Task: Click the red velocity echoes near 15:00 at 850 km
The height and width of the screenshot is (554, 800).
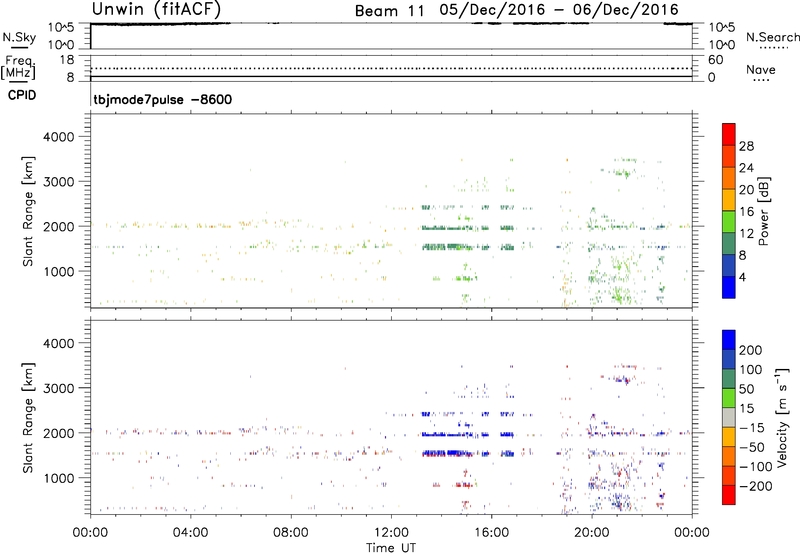Action: click(464, 485)
